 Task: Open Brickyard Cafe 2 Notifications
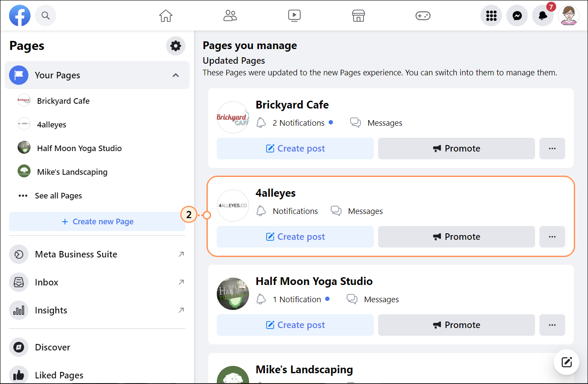[299, 123]
